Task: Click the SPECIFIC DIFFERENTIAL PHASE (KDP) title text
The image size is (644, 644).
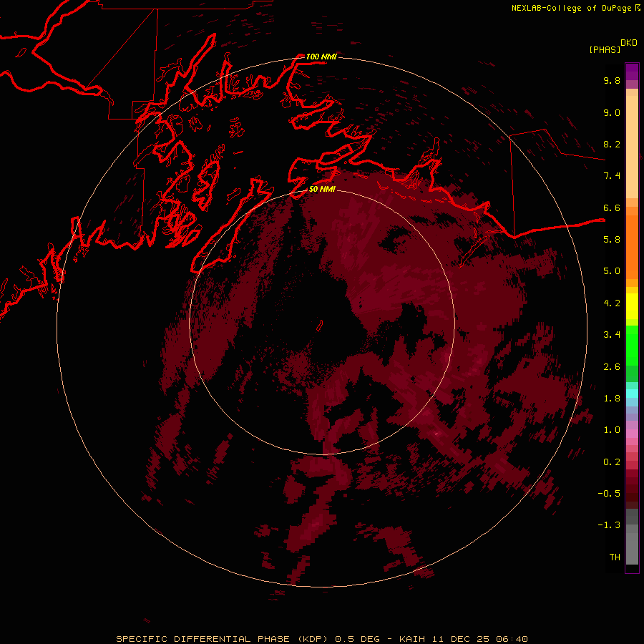Action: [x=224, y=639]
